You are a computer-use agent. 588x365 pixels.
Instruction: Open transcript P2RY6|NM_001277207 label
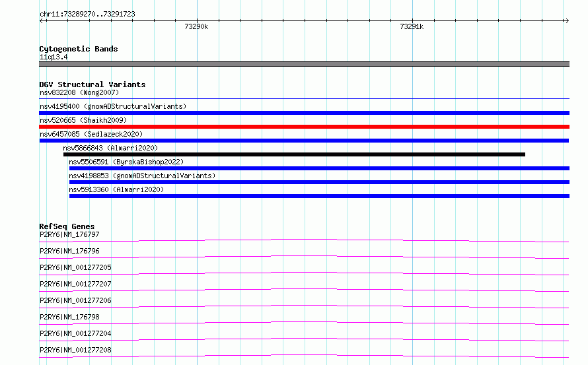coord(75,284)
